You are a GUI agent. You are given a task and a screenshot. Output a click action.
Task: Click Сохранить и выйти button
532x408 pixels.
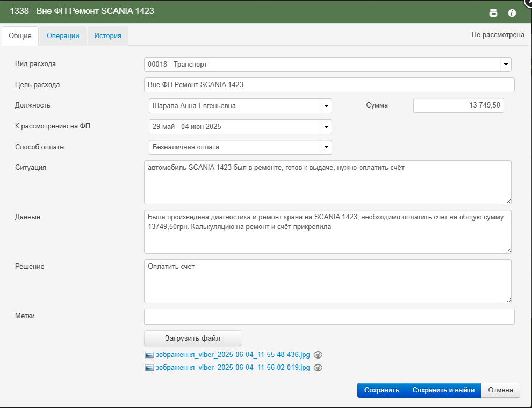click(443, 390)
